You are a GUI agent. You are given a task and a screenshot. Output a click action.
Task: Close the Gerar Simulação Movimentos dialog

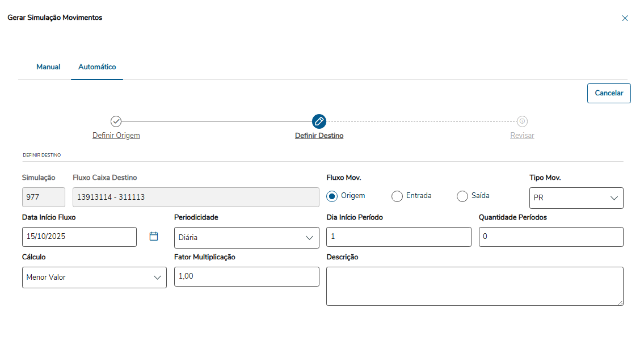pyautogui.click(x=625, y=18)
